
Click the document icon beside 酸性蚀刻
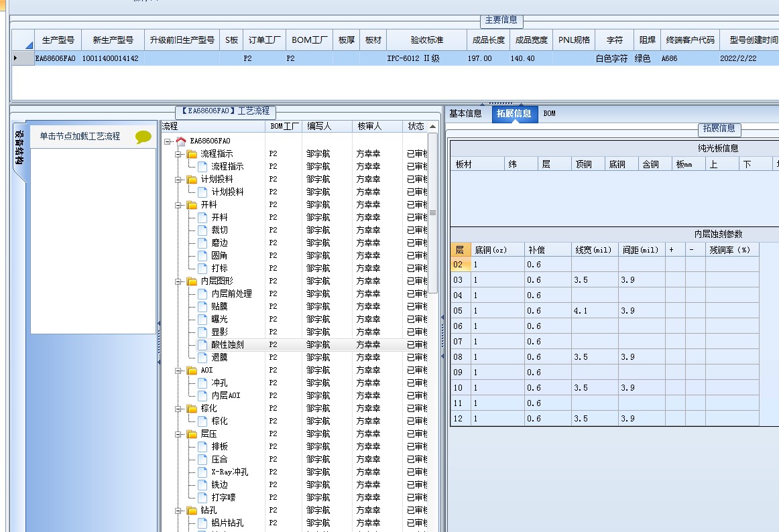click(202, 345)
